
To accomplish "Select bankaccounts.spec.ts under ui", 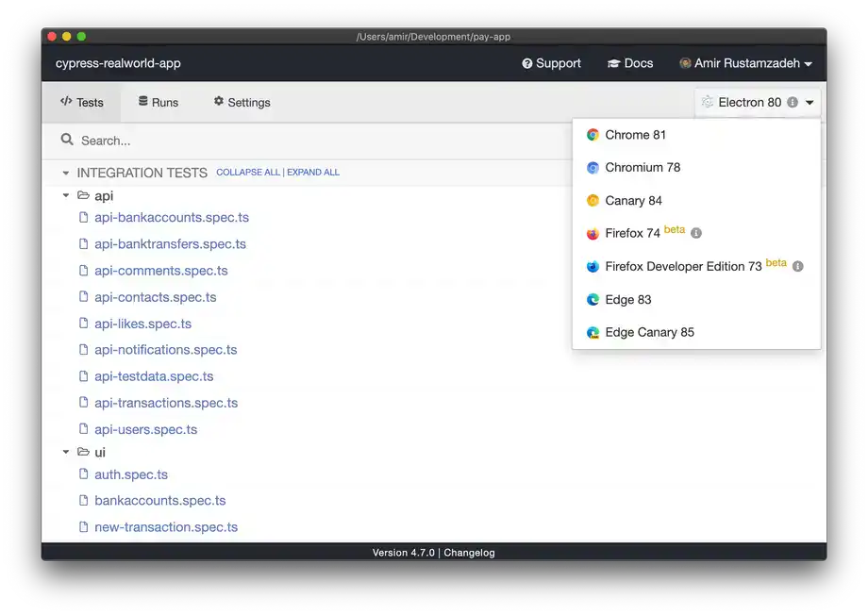I will (160, 501).
